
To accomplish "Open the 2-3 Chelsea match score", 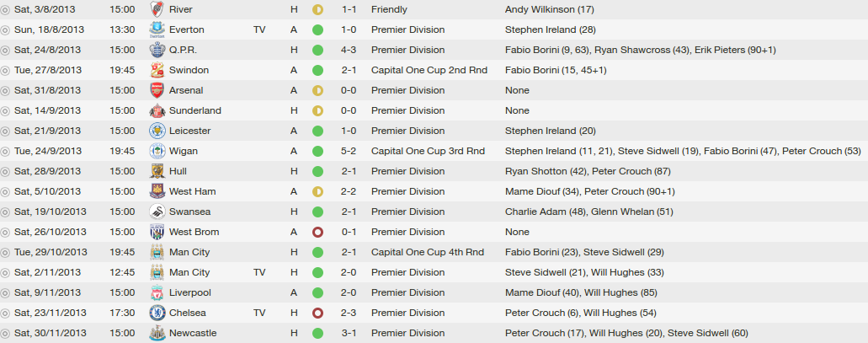I will pyautogui.click(x=349, y=313).
